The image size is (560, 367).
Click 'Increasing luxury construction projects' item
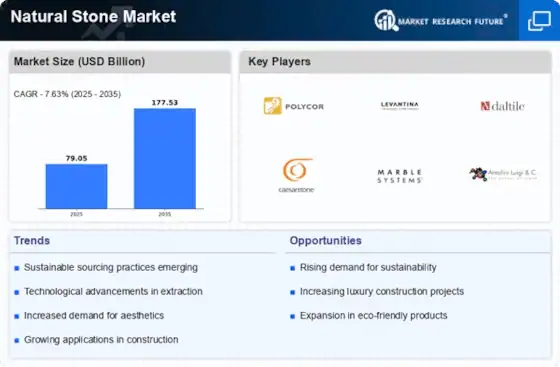pyautogui.click(x=382, y=291)
